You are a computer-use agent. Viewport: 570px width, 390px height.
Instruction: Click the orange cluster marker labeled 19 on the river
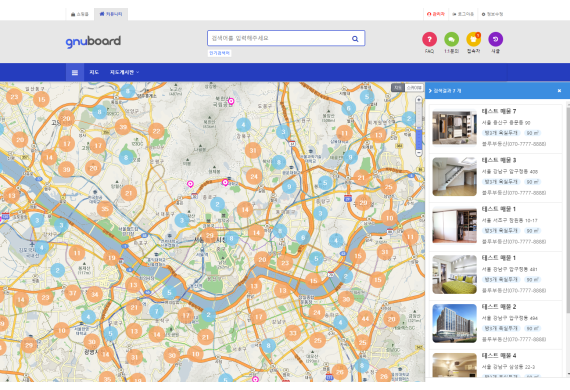click(x=111, y=258)
